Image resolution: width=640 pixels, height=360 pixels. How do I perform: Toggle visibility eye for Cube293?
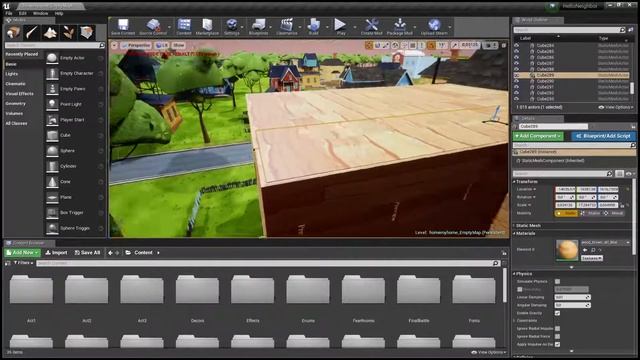pyautogui.click(x=517, y=99)
